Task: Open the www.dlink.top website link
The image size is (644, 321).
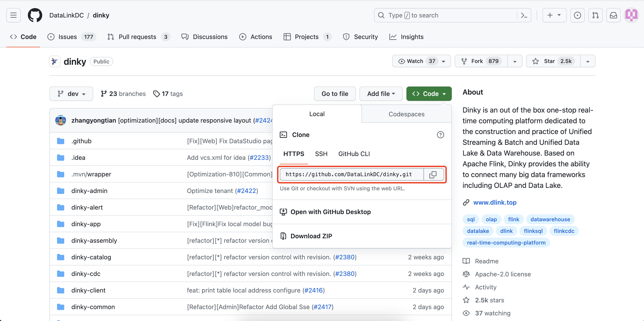Action: tap(494, 202)
